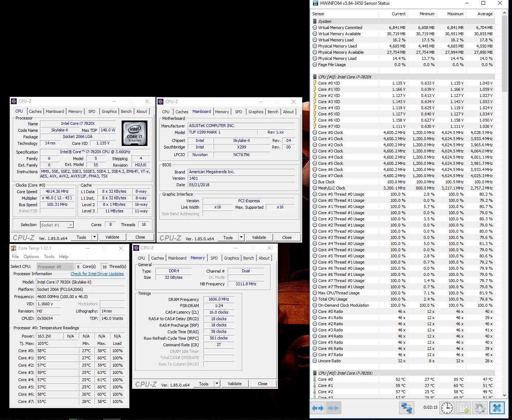
Task: Click lightning icon beside Core #0 VID
Action: point(315,83)
